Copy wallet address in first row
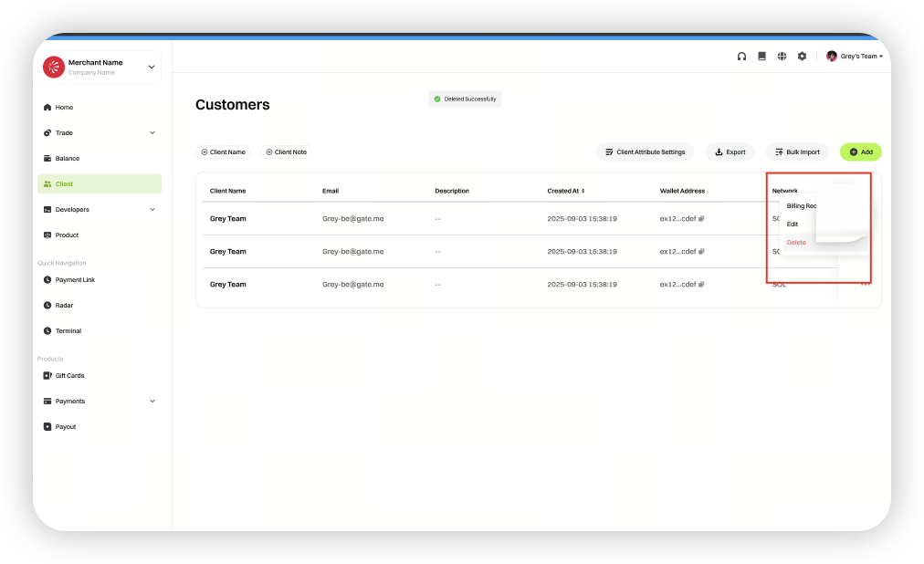The height and width of the screenshot is (564, 924). [x=702, y=219]
